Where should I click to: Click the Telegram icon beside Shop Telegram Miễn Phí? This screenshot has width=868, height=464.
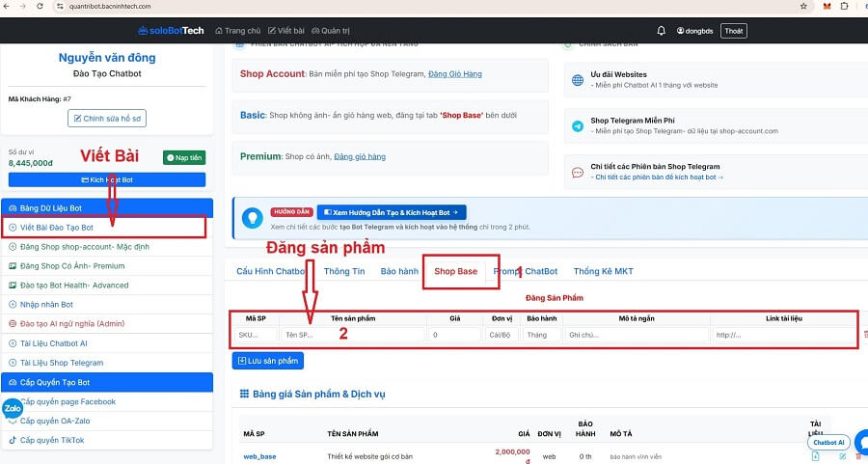pyautogui.click(x=578, y=126)
